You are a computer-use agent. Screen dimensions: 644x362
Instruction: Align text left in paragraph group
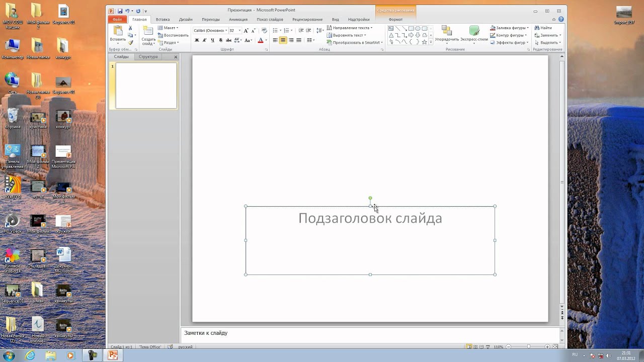[275, 40]
